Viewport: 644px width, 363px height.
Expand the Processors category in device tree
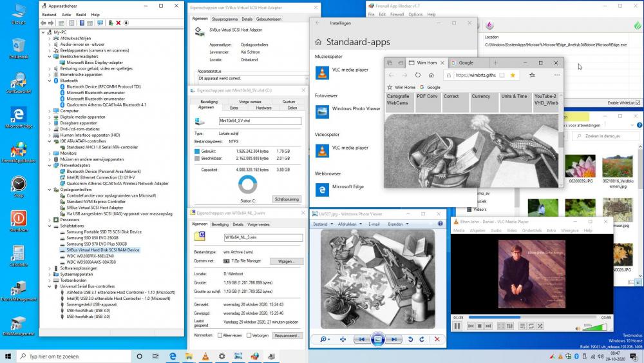pos(50,220)
